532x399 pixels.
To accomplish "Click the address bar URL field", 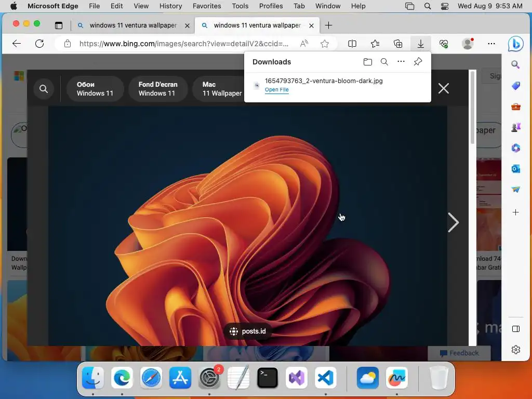I will click(184, 44).
